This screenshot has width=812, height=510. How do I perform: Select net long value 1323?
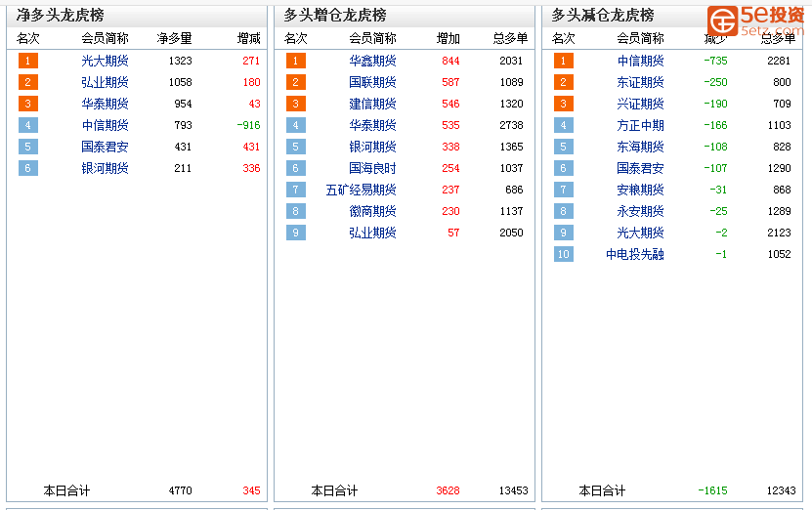click(x=180, y=61)
